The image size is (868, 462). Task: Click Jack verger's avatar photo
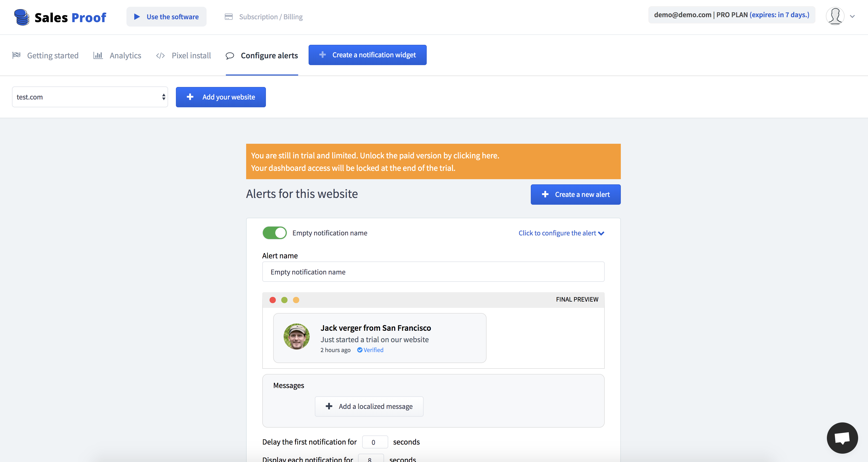(297, 336)
